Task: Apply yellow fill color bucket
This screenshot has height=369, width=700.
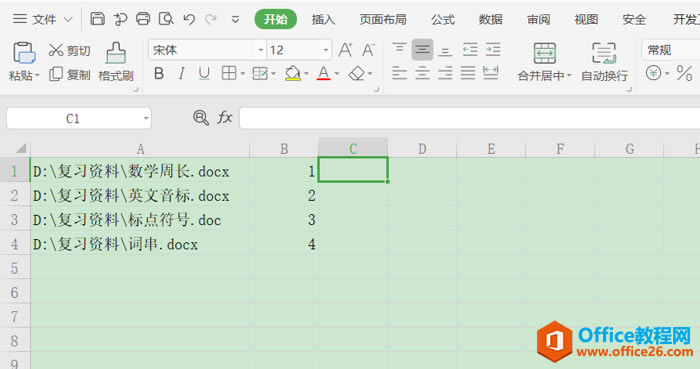Action: (x=292, y=73)
